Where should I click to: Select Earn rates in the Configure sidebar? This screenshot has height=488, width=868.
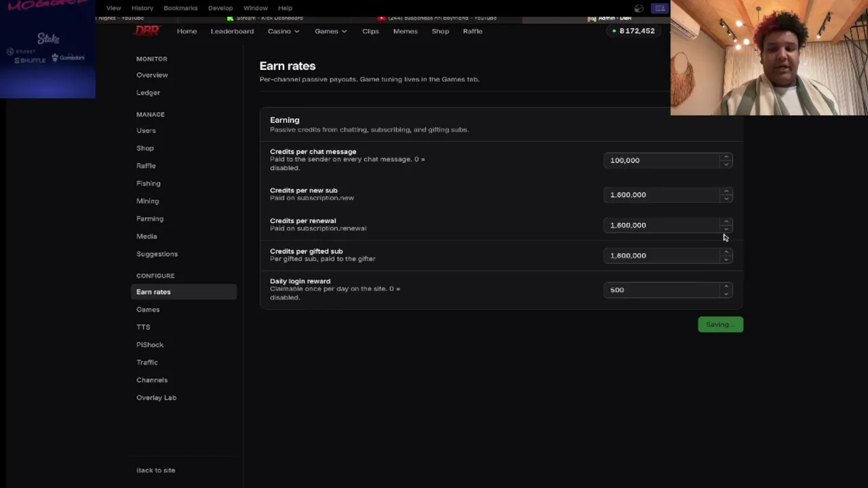pos(184,292)
